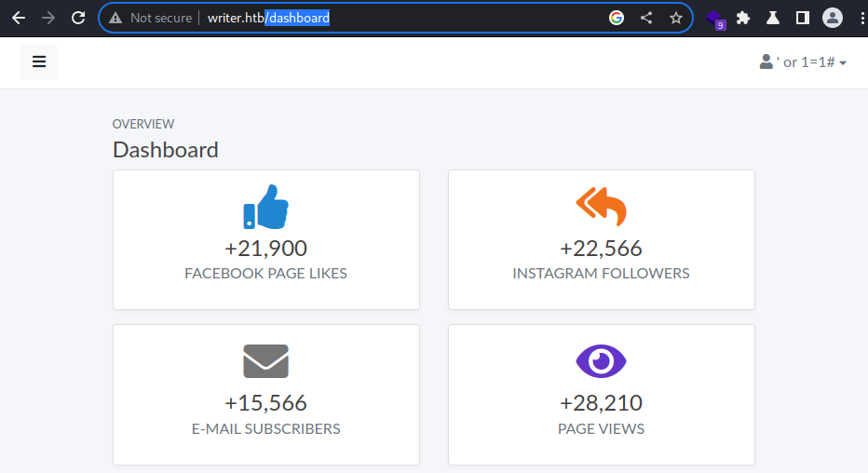868x473 pixels.
Task: Click the Google icon in address bar
Action: tap(617, 18)
